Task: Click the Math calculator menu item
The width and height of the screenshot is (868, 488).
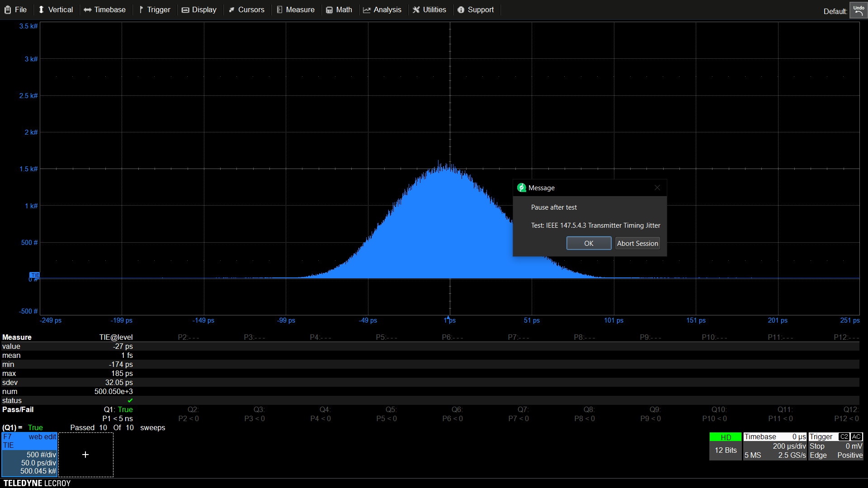Action: (x=339, y=9)
